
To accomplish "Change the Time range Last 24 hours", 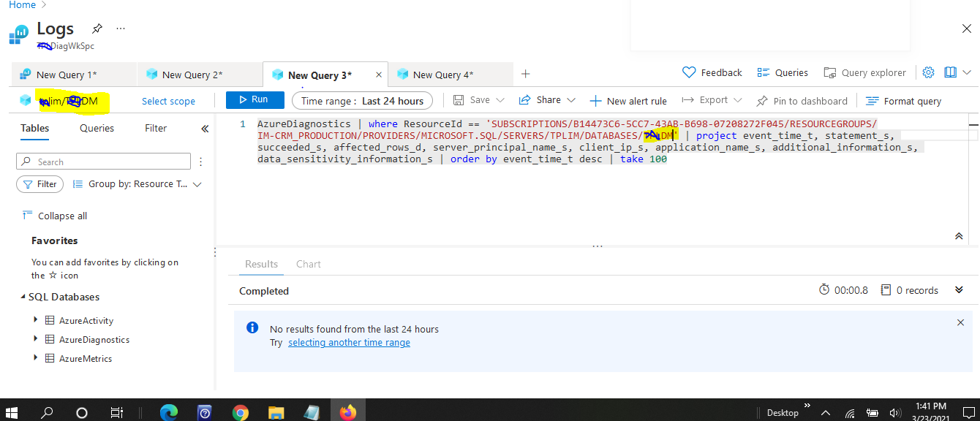I will click(363, 101).
